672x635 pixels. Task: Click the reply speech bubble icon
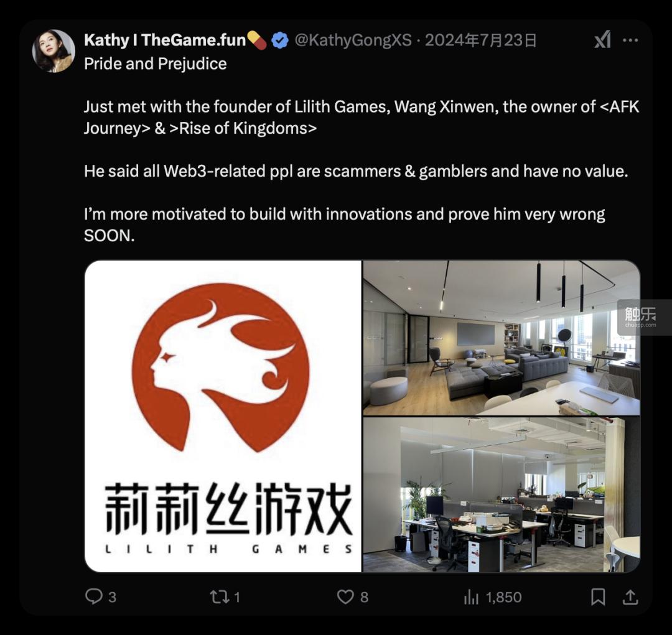[x=93, y=596]
